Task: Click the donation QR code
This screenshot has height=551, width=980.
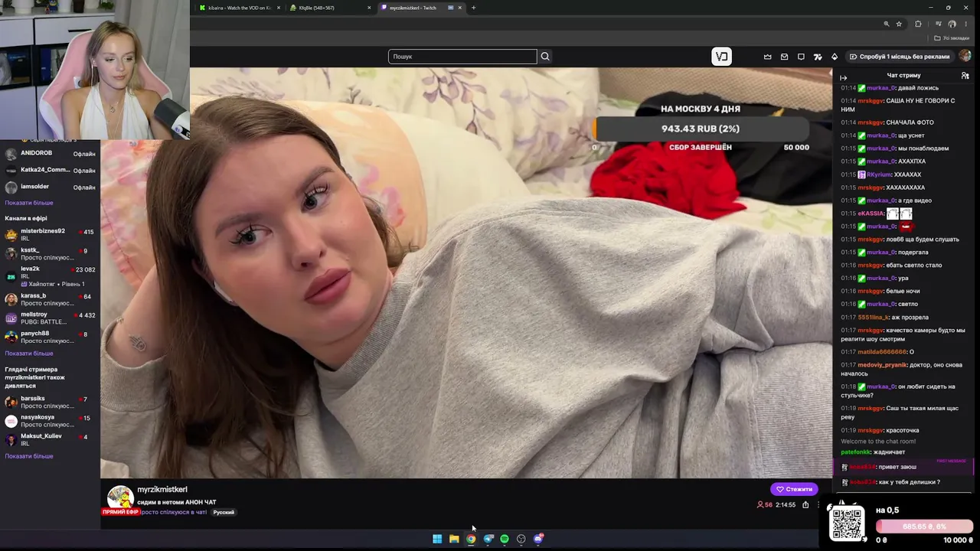Action: [x=848, y=523]
